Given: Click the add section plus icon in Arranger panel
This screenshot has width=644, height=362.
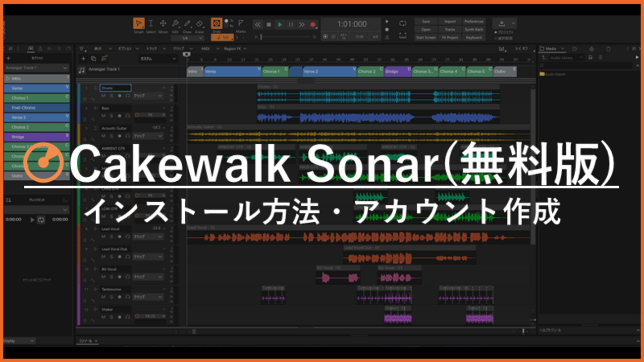Looking at the screenshot, I should click(x=84, y=58).
